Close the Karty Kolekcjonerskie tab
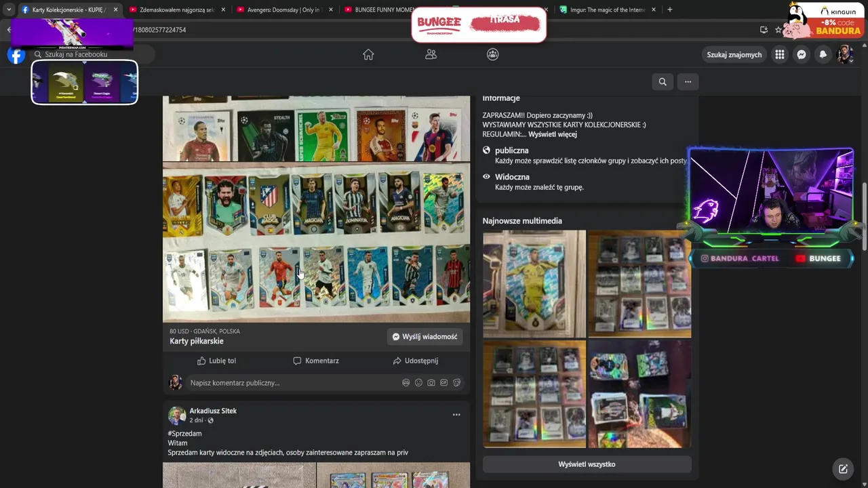868x488 pixels. (x=115, y=9)
